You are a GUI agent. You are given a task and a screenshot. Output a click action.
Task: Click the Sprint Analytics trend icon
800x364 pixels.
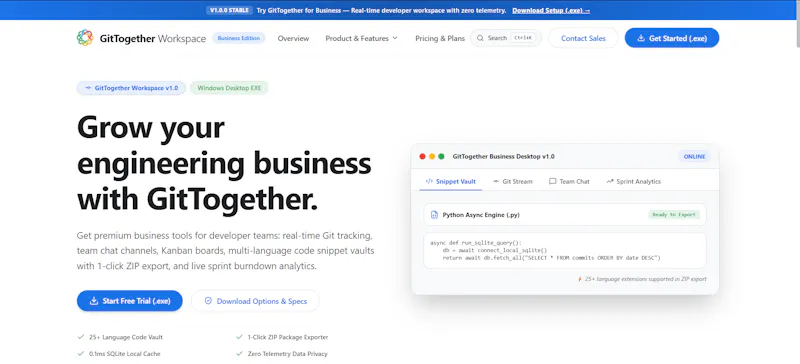click(610, 181)
